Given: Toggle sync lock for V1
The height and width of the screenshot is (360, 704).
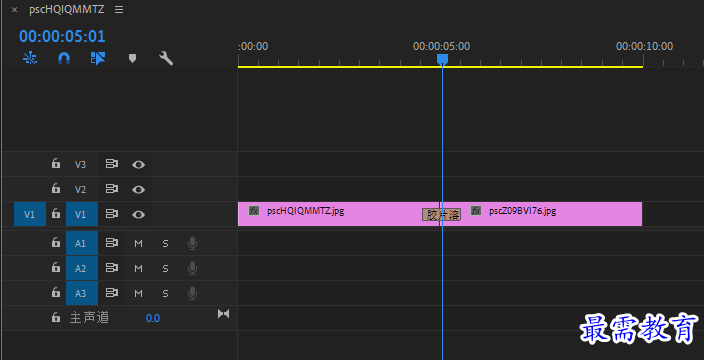Looking at the screenshot, I should pos(111,214).
